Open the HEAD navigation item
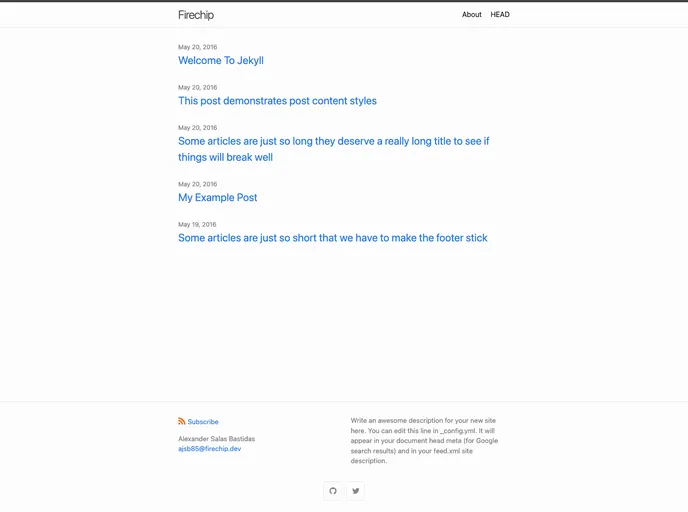This screenshot has width=688, height=512. (x=500, y=15)
